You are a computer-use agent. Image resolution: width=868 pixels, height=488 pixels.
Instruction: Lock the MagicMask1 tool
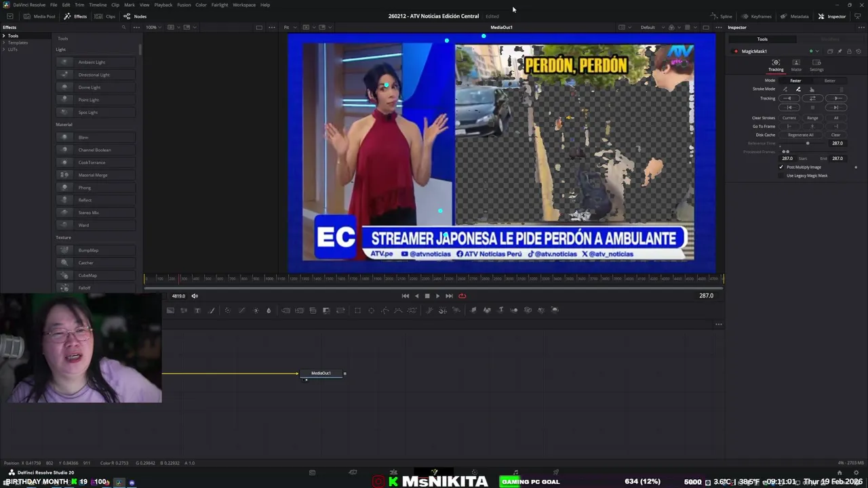click(849, 52)
